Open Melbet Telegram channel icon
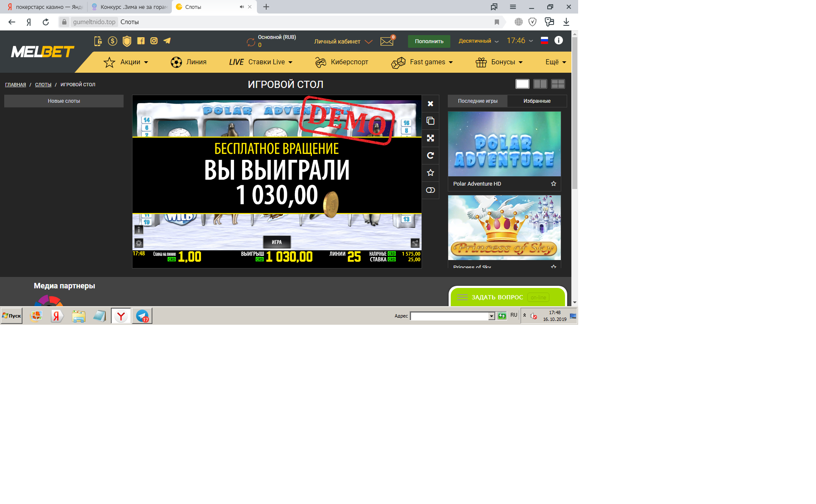816x504 pixels. (167, 41)
